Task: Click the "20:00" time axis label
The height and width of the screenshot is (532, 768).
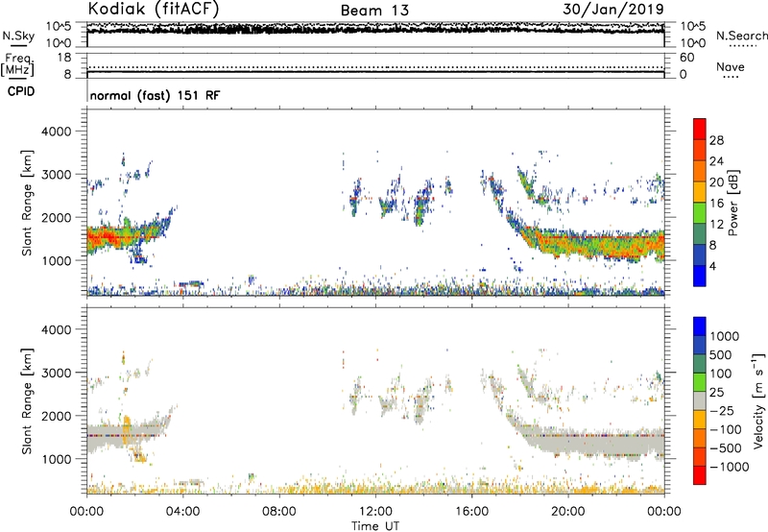Action: 567,512
